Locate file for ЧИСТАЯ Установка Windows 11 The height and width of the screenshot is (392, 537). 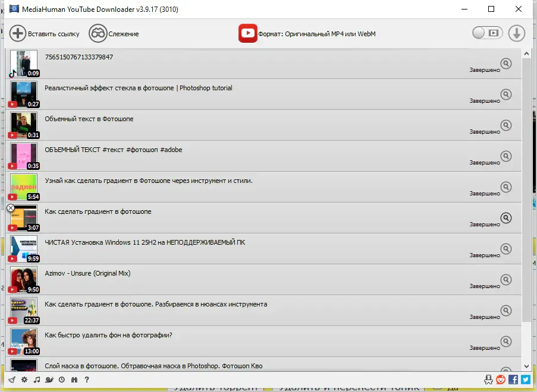pyautogui.click(x=506, y=249)
